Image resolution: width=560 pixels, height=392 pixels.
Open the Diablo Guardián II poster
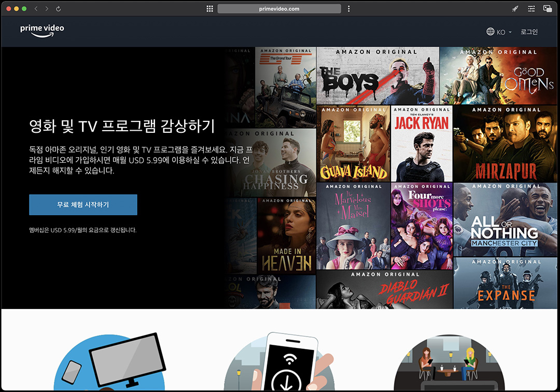(384, 289)
